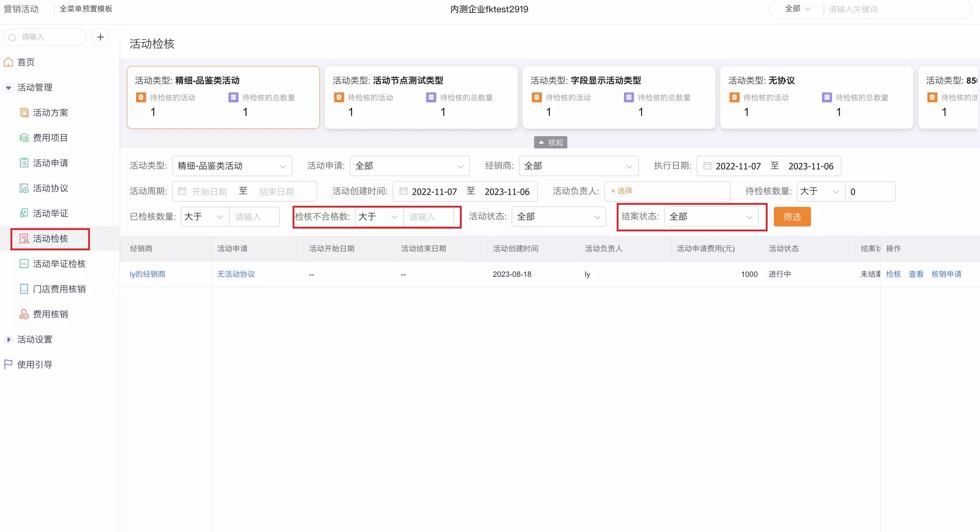
Task: Select the 门店费用核销 sidebar icon
Action: point(24,288)
